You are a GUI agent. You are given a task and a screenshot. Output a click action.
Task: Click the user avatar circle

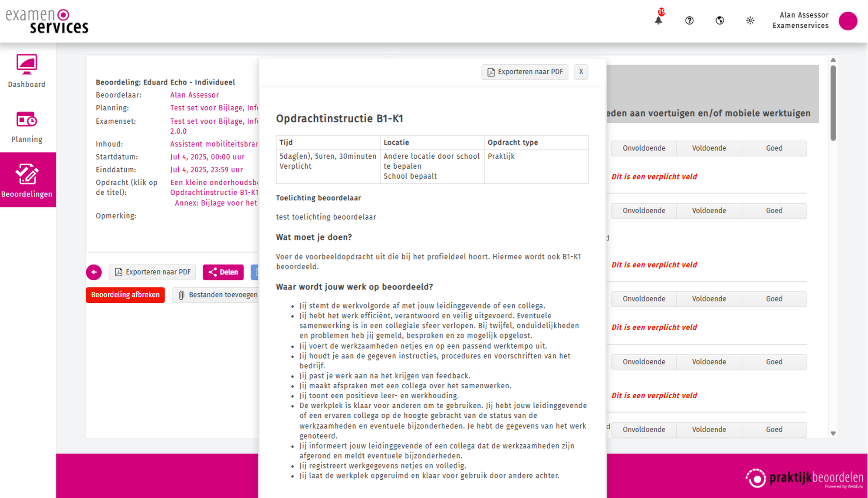tap(848, 21)
